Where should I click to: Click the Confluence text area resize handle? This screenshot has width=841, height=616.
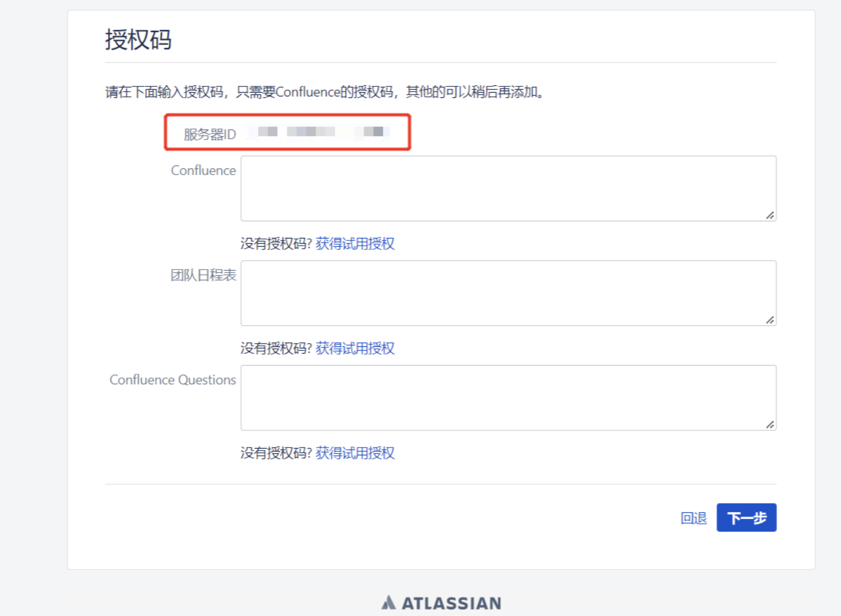tap(770, 215)
